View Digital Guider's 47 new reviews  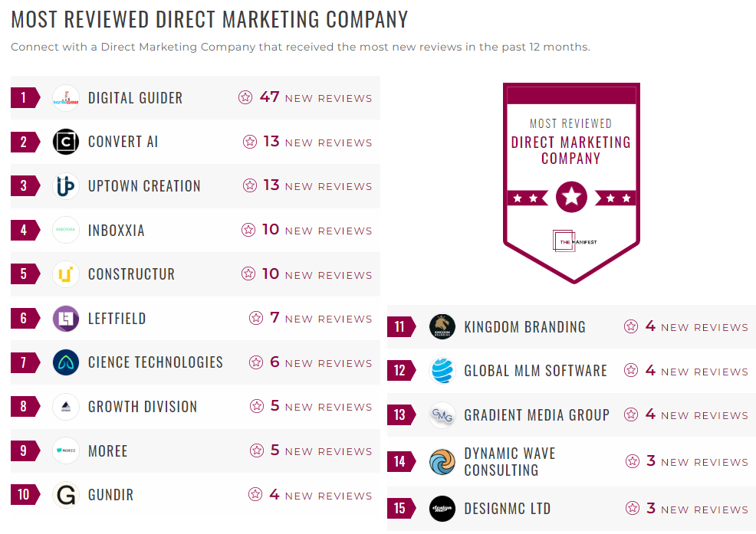315,98
